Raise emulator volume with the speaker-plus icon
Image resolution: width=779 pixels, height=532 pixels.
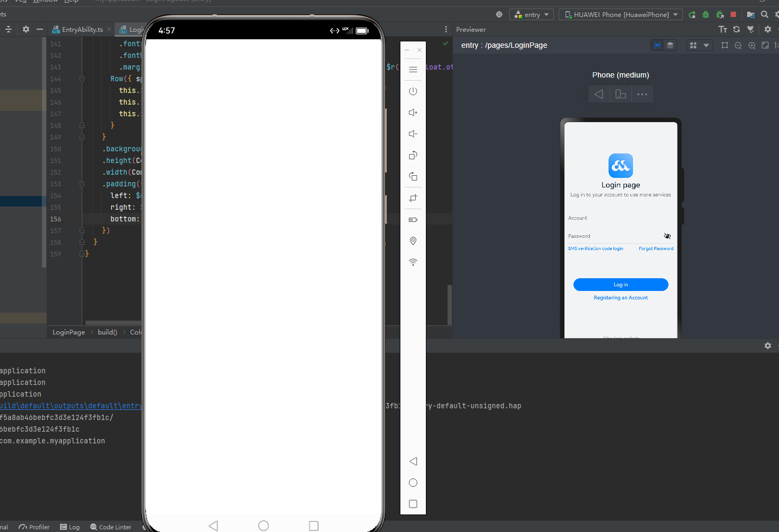click(x=413, y=113)
